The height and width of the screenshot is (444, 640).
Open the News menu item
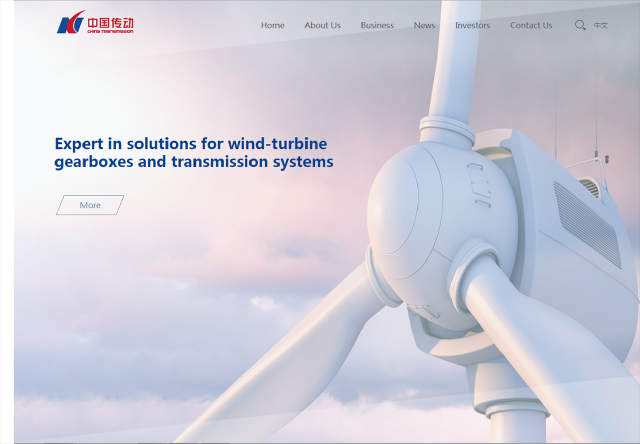(424, 25)
